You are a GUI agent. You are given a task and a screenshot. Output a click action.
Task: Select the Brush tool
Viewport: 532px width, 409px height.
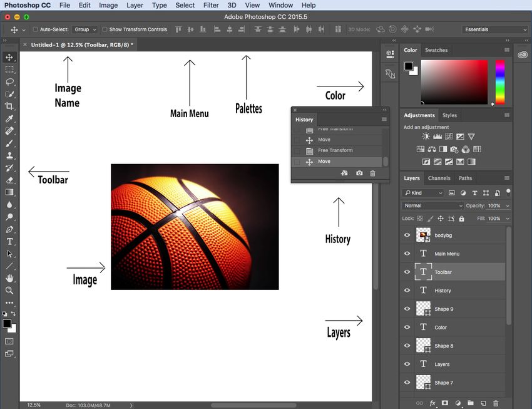[x=9, y=143]
